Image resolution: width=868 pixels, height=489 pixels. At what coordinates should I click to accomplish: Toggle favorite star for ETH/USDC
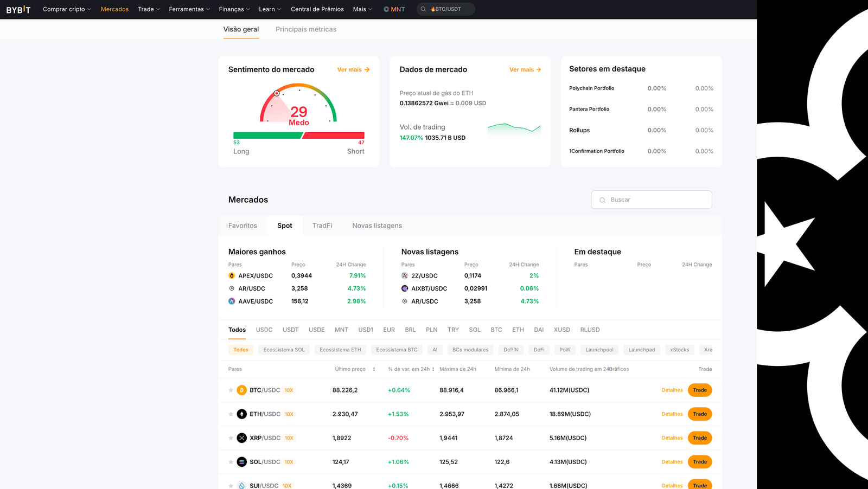click(231, 414)
